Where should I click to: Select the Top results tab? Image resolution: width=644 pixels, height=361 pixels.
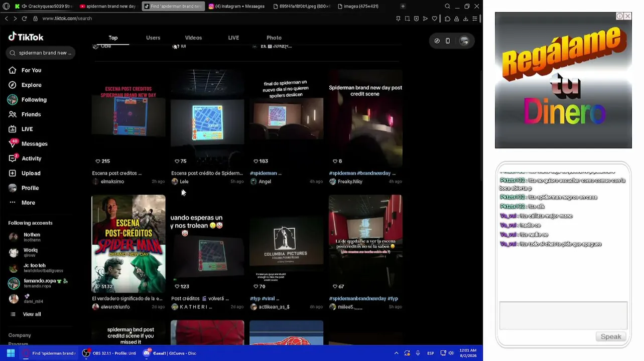point(113,38)
